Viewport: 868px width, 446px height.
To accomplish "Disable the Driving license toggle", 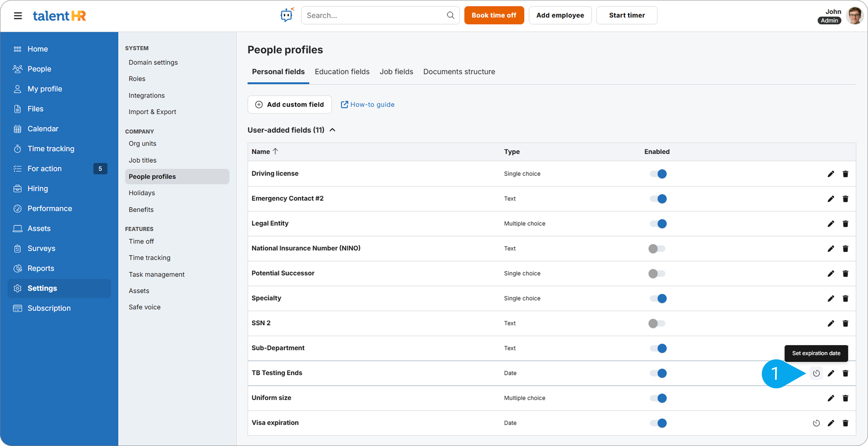I will coord(658,174).
